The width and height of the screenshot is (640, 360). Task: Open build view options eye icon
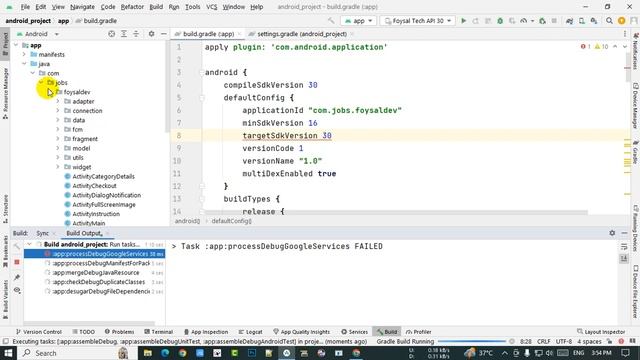pyautogui.click(x=17, y=290)
